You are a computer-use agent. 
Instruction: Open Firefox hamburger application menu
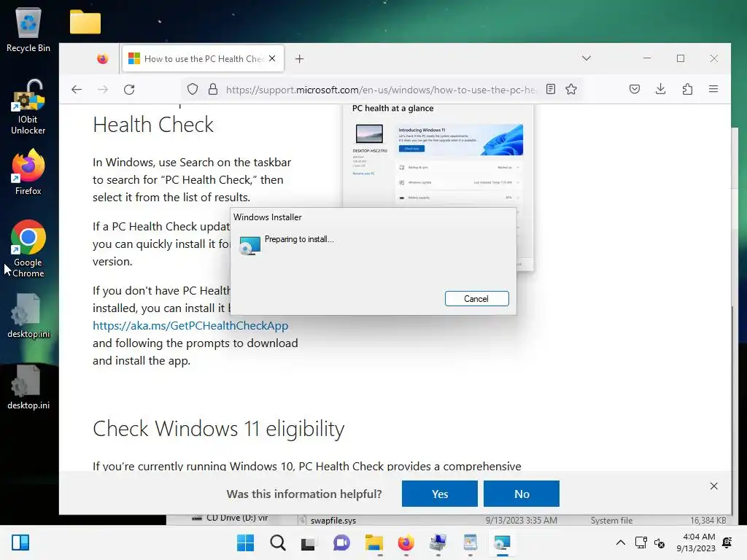coord(713,89)
